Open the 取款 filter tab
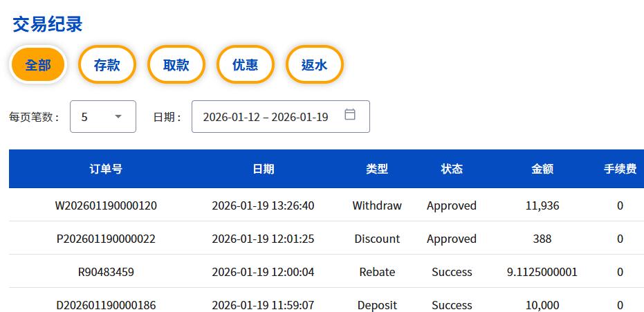Screen dimensions: 644x312 point(176,65)
